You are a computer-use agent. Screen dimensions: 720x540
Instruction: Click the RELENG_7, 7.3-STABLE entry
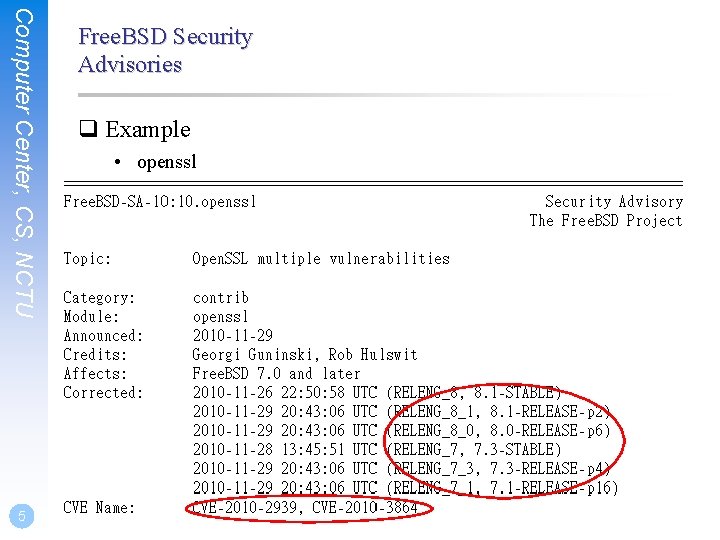474,450
